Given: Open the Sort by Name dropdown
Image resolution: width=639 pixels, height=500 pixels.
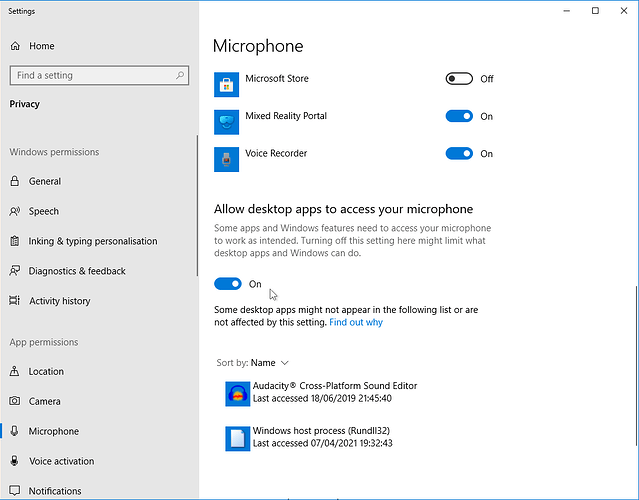Looking at the screenshot, I should coord(253,363).
